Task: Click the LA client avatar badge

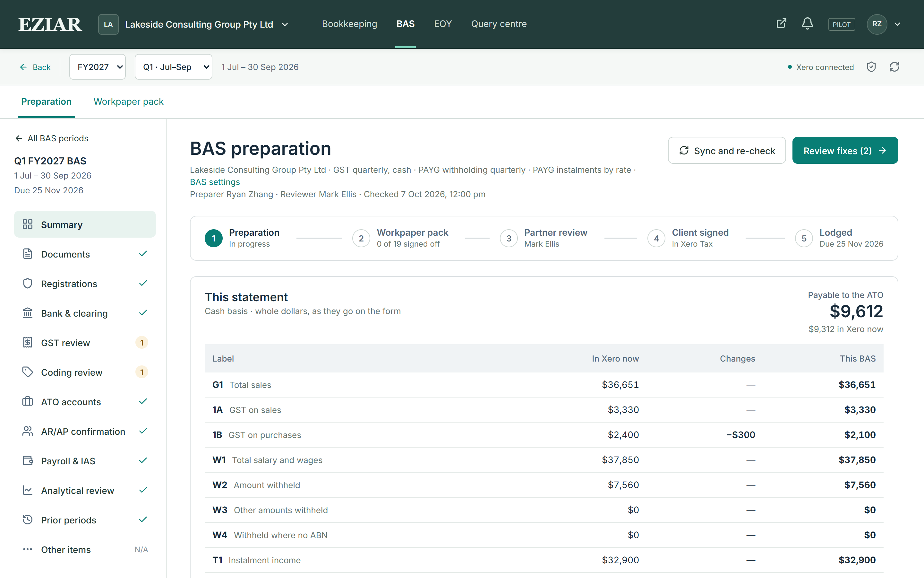Action: pyautogui.click(x=108, y=24)
